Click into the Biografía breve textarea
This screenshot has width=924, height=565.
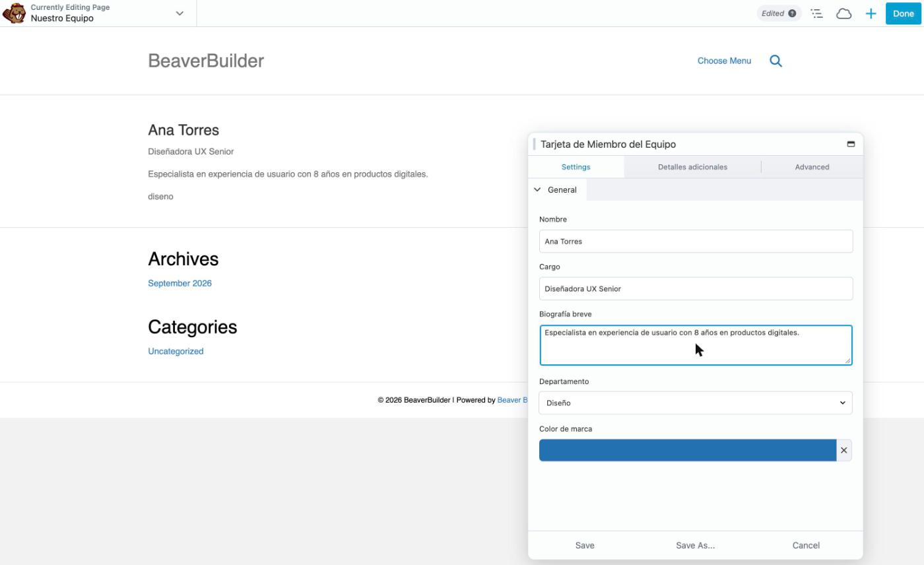coord(696,345)
